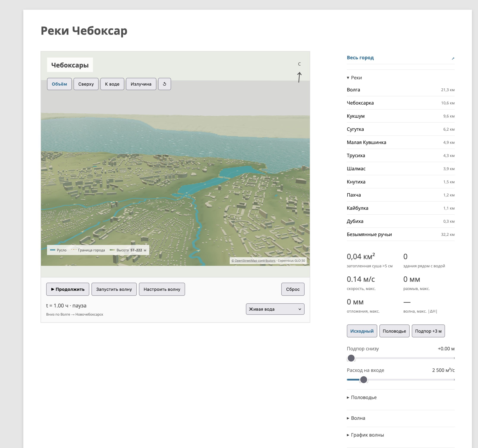The image size is (478, 448).
Task: Select the Кукшум river row
Action: (400, 116)
